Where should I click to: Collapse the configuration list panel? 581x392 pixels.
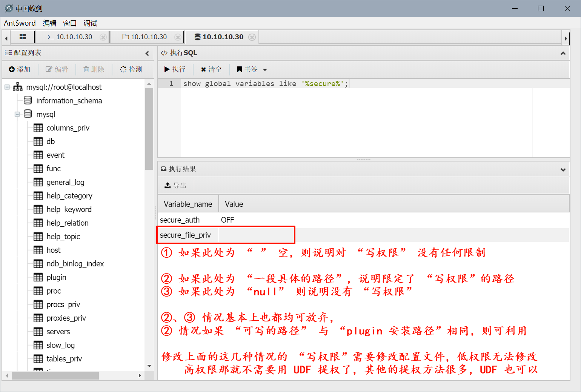147,53
